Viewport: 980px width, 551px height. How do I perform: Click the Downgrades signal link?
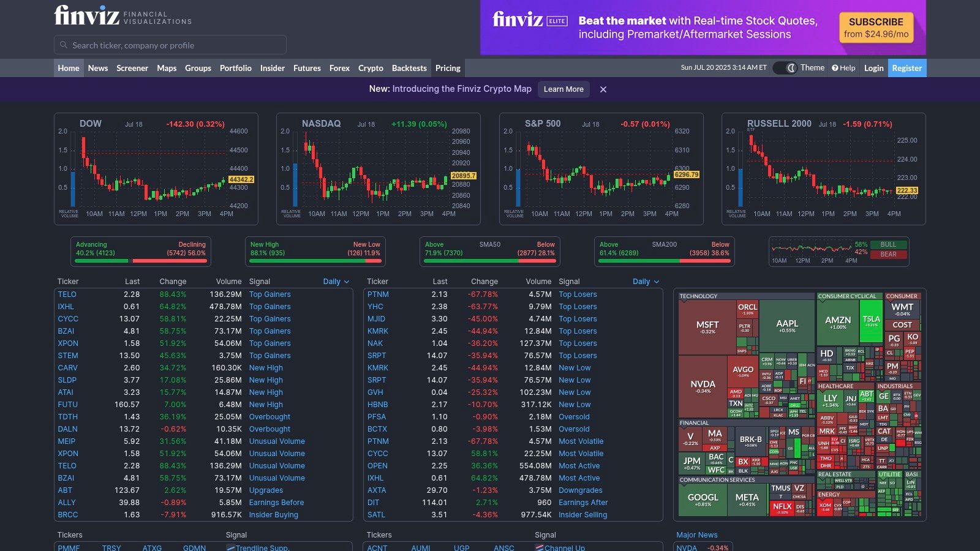pos(580,490)
